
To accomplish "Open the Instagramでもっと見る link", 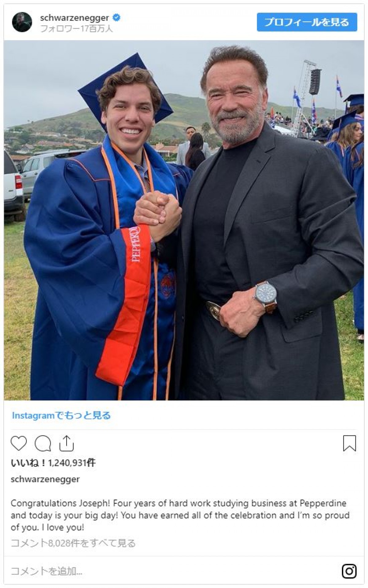I will [61, 416].
